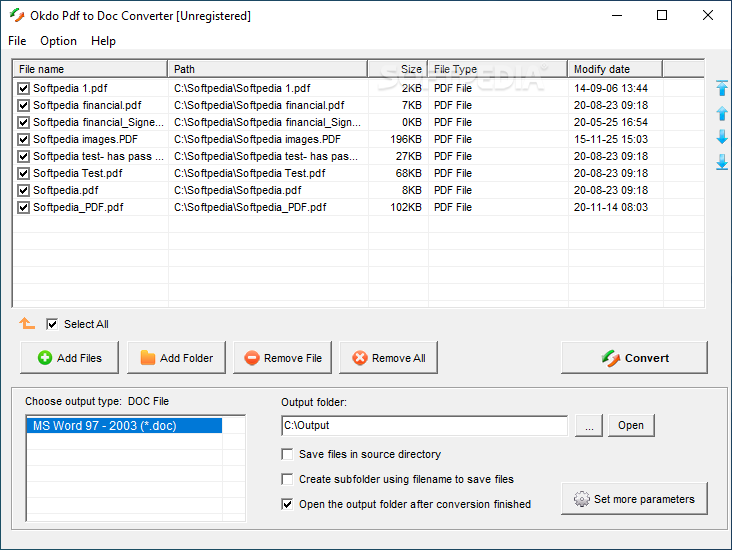Sort by the Path column header
The width and height of the screenshot is (732, 550).
pos(267,69)
